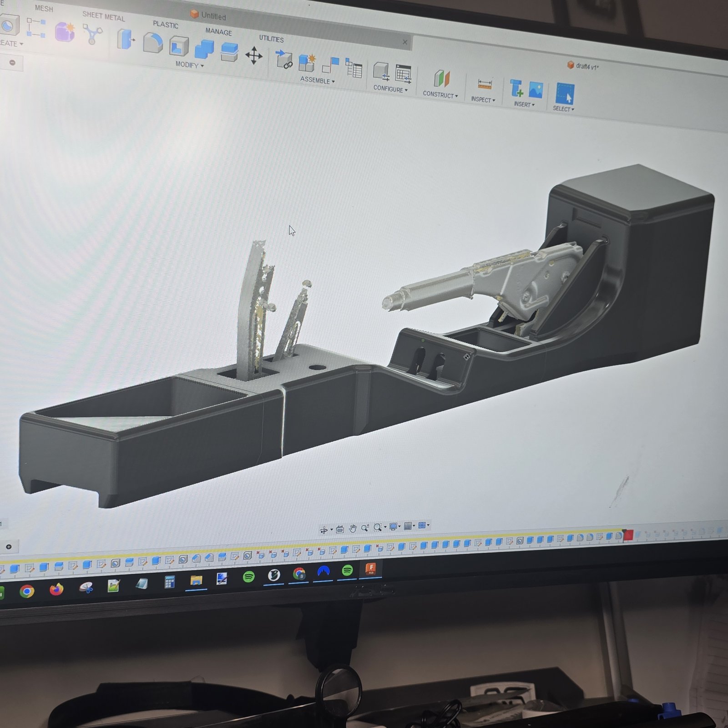
Task: Open the MODIFY dropdown menu
Action: pos(189,65)
